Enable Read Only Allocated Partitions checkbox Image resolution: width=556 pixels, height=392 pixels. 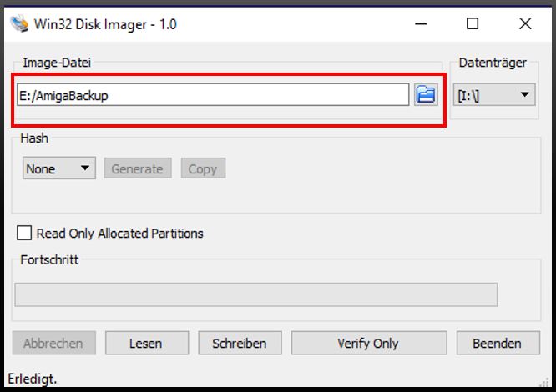[x=24, y=234]
